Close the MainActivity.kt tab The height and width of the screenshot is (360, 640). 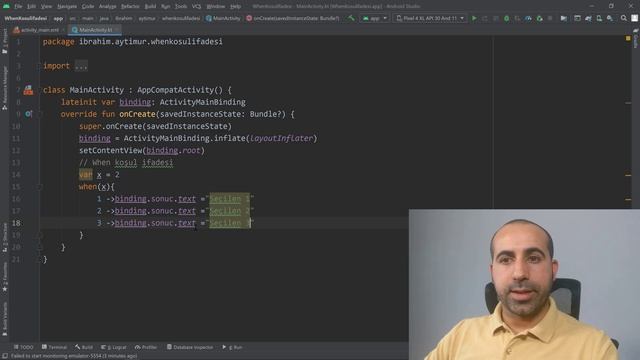pyautogui.click(x=117, y=30)
